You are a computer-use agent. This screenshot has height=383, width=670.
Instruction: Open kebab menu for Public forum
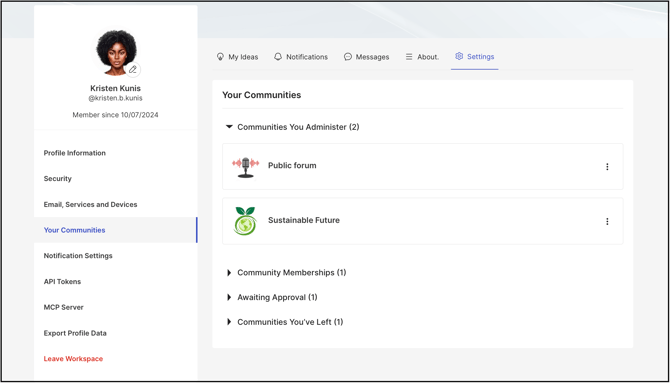[607, 167]
